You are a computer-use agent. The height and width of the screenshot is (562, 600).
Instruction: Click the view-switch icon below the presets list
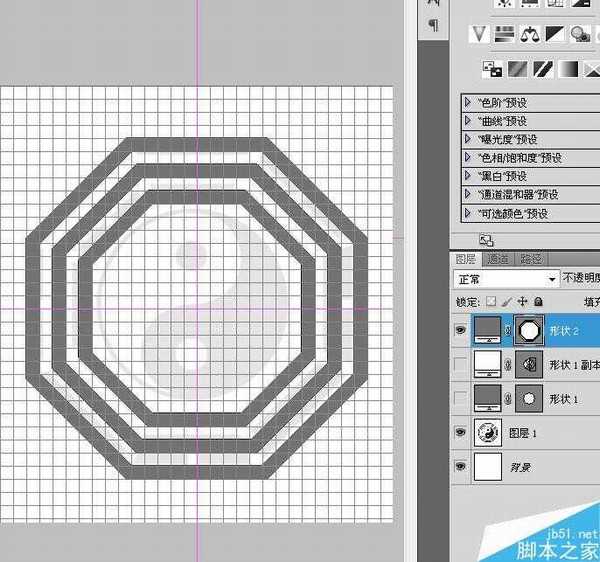coord(486,240)
